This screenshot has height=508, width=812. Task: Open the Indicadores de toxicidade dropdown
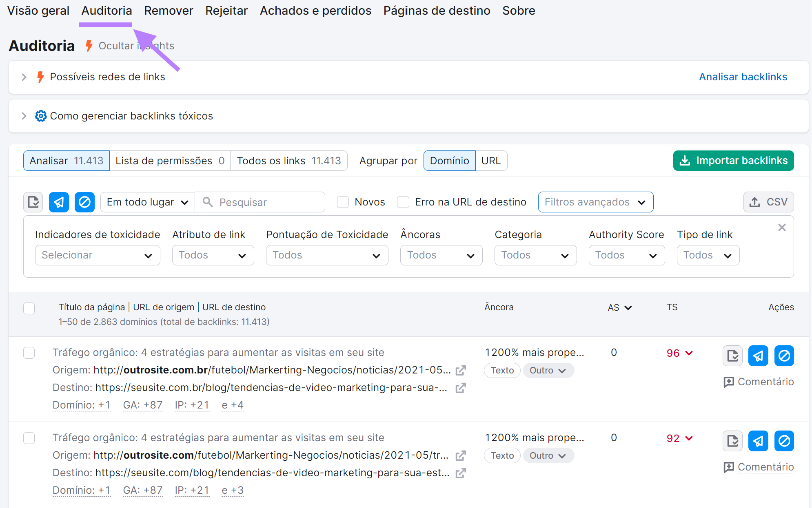96,254
